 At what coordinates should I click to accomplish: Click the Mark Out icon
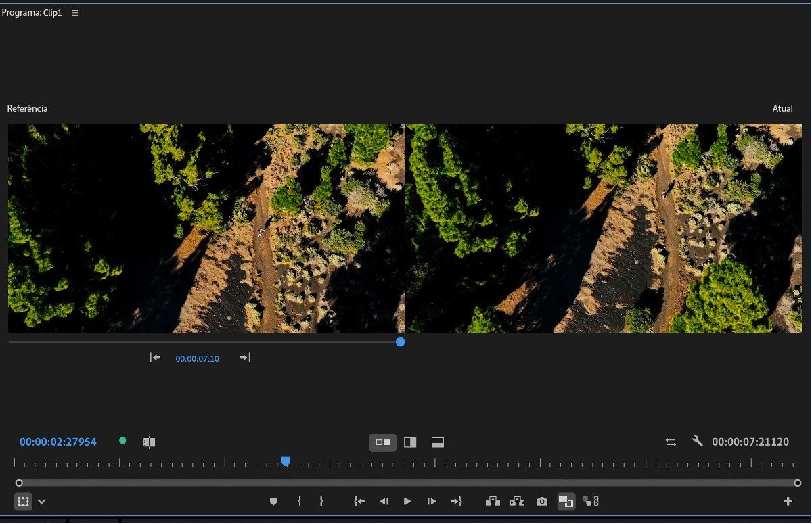321,501
